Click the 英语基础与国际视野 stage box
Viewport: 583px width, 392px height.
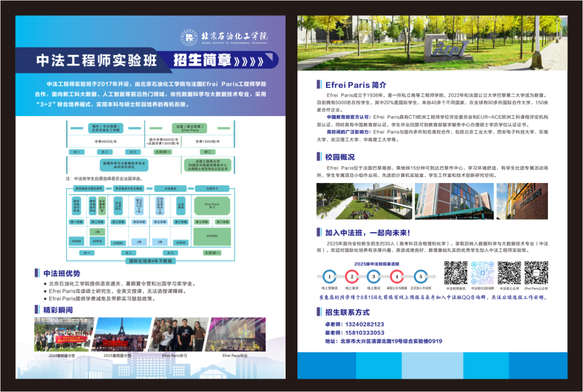click(88, 188)
